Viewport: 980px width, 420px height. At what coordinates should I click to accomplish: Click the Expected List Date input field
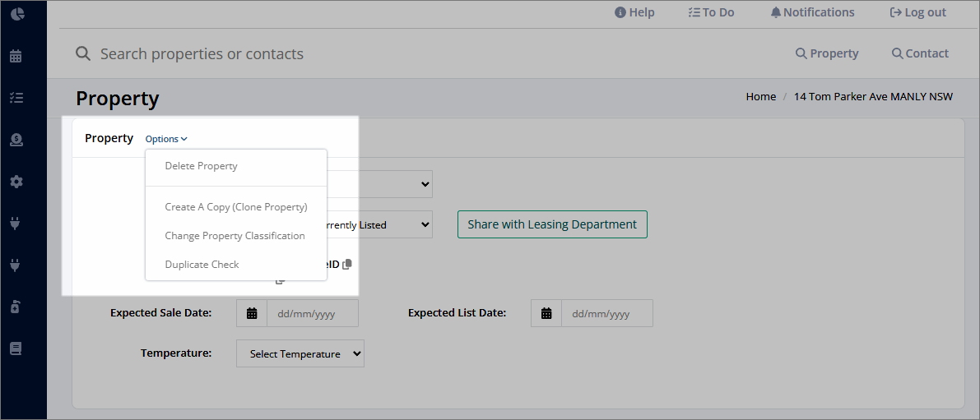click(x=607, y=313)
